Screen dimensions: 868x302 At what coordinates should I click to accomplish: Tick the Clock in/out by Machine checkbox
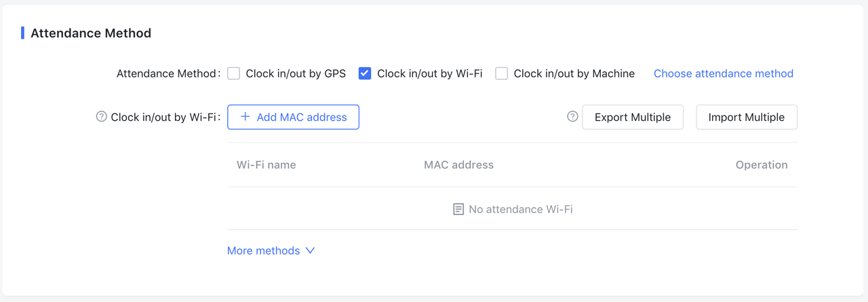pyautogui.click(x=502, y=73)
